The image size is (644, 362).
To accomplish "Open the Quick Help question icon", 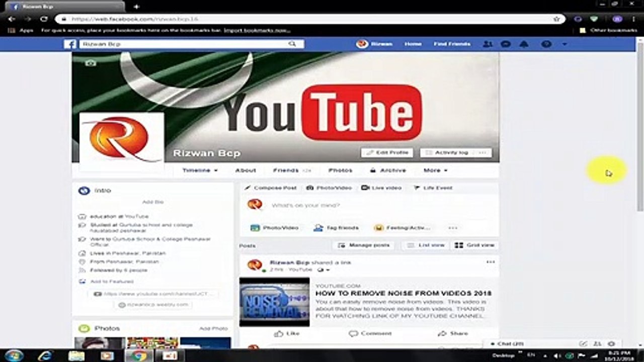I will click(546, 44).
